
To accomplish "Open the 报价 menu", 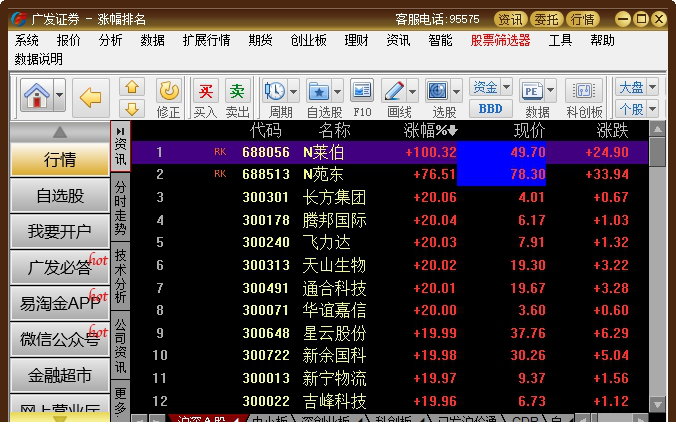I will (x=69, y=40).
